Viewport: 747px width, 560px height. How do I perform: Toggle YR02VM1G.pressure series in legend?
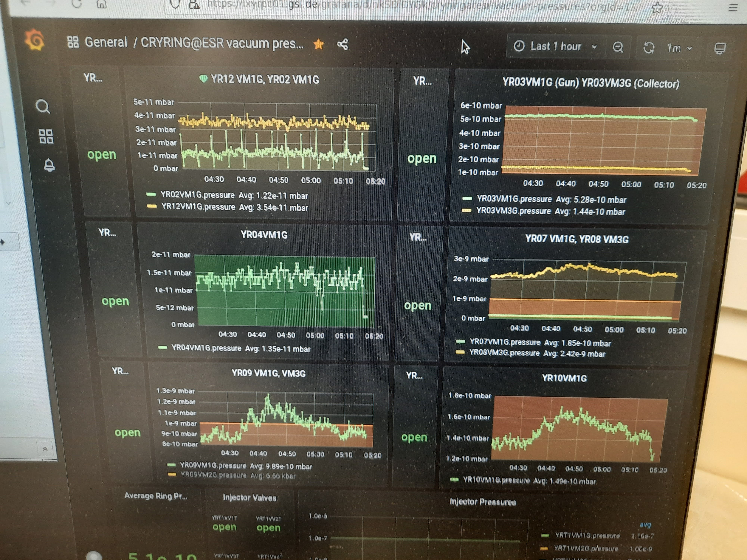click(197, 195)
